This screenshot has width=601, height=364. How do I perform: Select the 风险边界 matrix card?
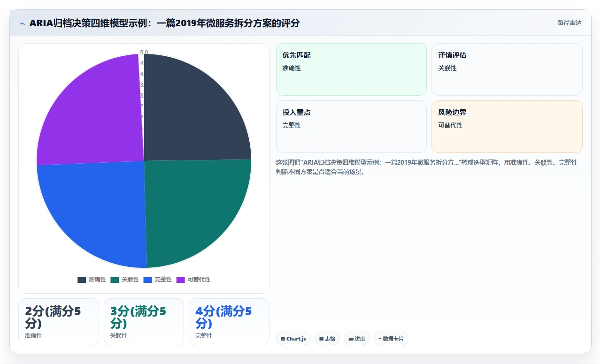point(507,127)
